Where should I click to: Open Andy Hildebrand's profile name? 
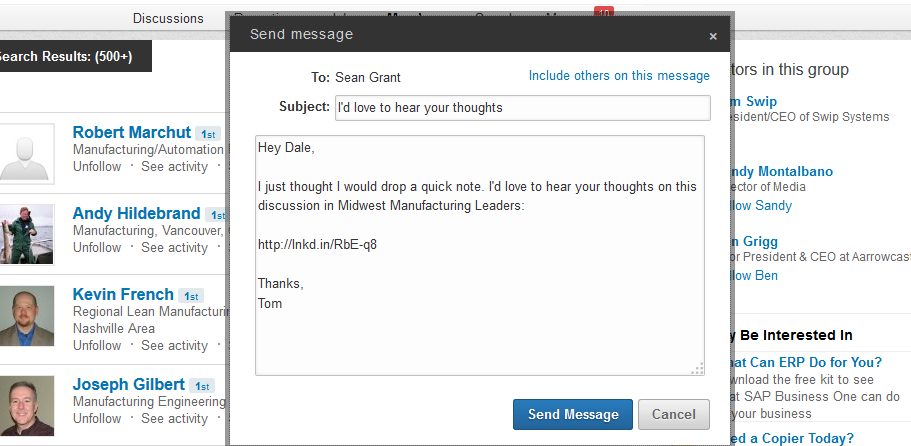click(136, 213)
